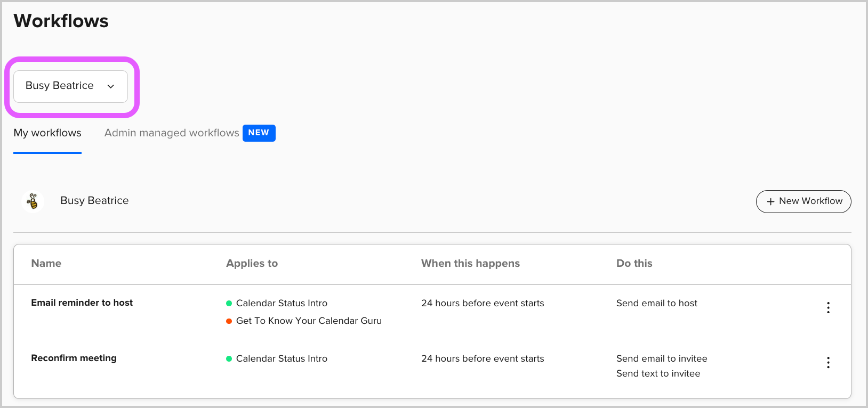Click the chevron inside the Busy Beatrice selector

click(x=111, y=86)
